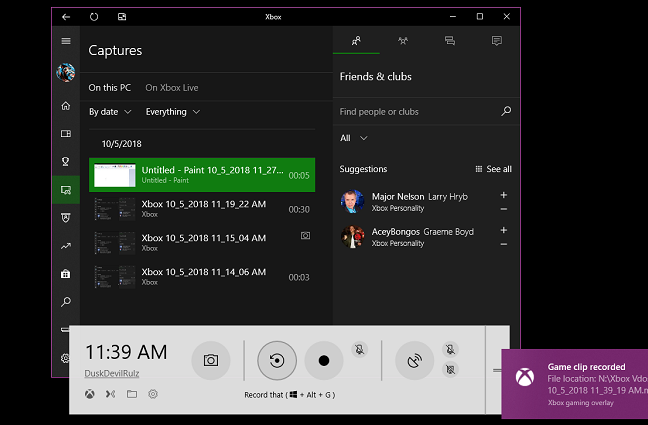
Task: Open Major Nelson avatar
Action: 353,202
